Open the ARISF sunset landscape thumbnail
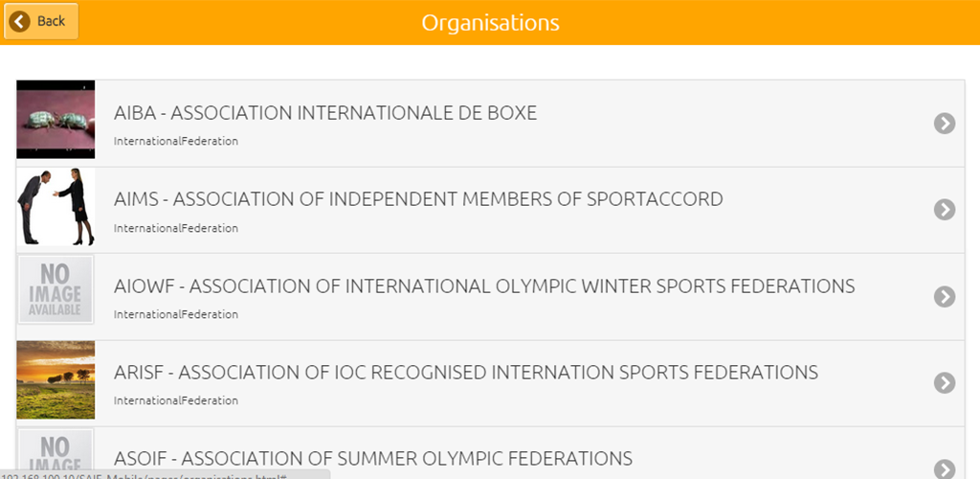The image size is (980, 479). pos(56,378)
